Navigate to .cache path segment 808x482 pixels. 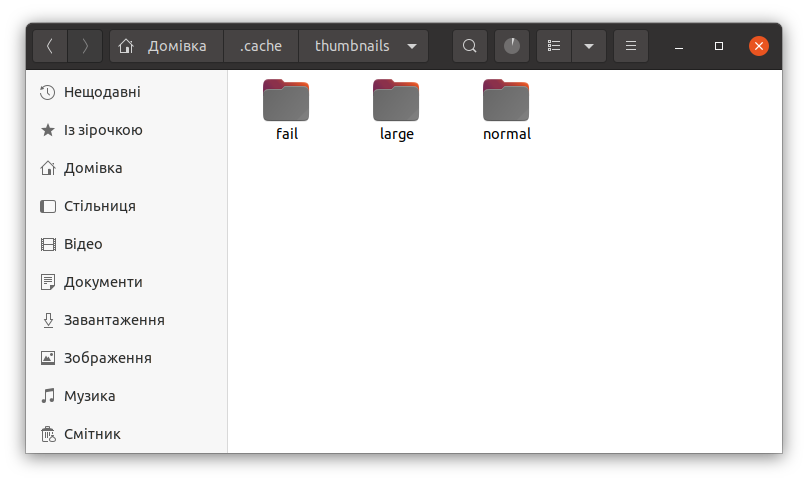(x=261, y=46)
